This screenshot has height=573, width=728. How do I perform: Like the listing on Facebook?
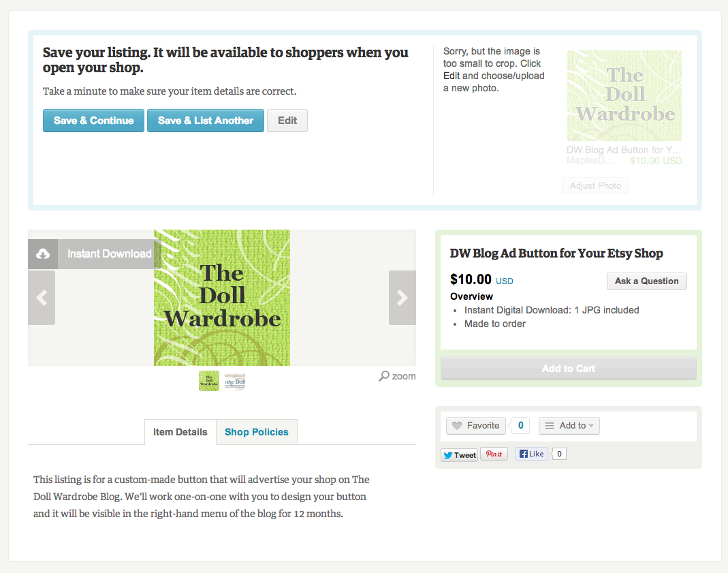pyautogui.click(x=532, y=454)
